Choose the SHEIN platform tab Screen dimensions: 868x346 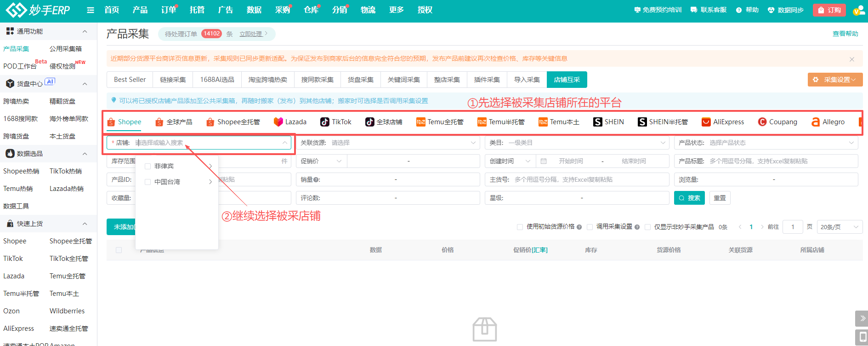coord(608,122)
